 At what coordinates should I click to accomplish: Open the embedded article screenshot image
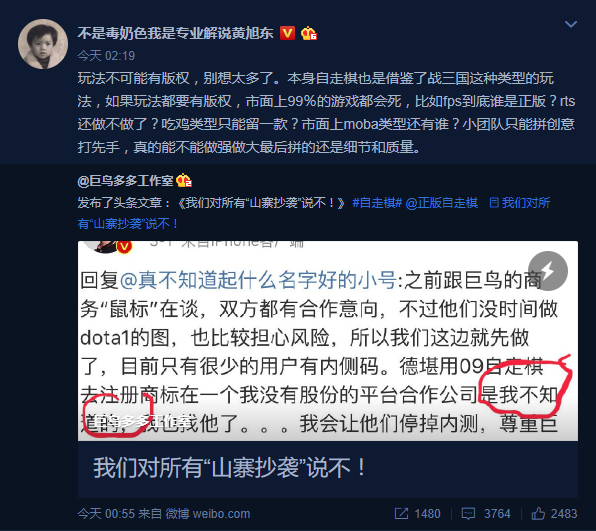pyautogui.click(x=328, y=341)
